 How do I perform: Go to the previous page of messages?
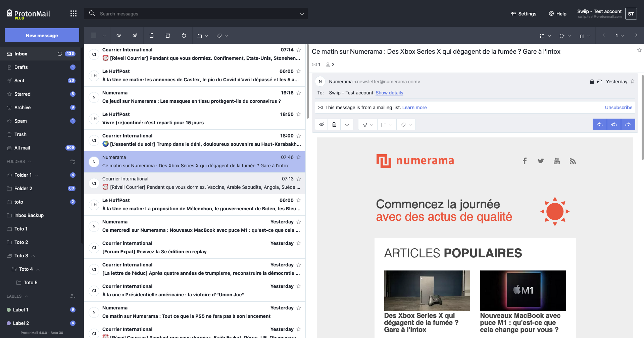coord(604,36)
